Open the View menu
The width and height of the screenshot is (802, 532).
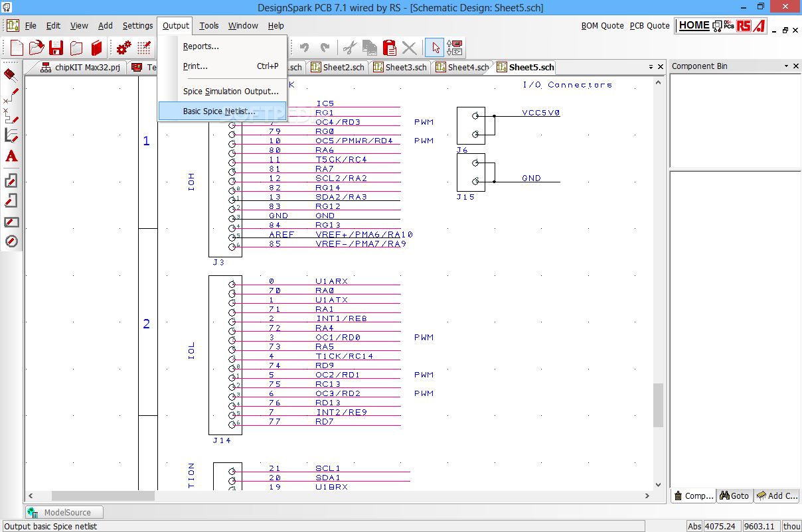[79, 26]
